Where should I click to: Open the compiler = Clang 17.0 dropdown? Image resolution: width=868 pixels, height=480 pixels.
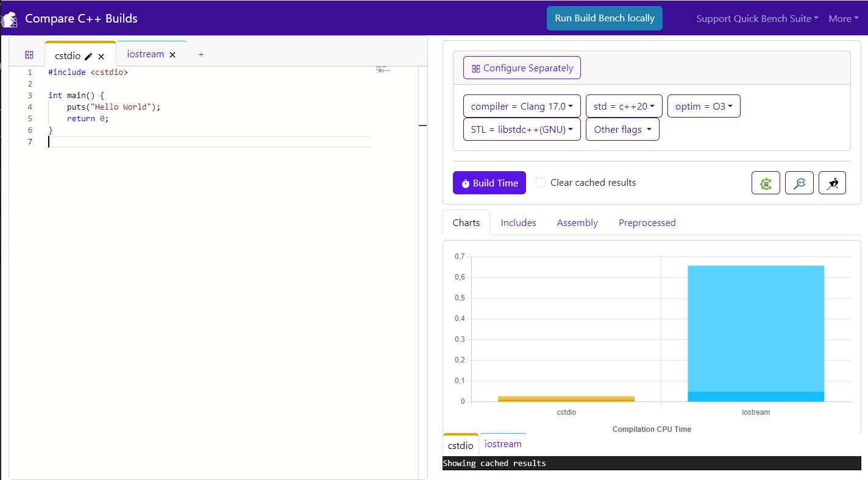[522, 106]
